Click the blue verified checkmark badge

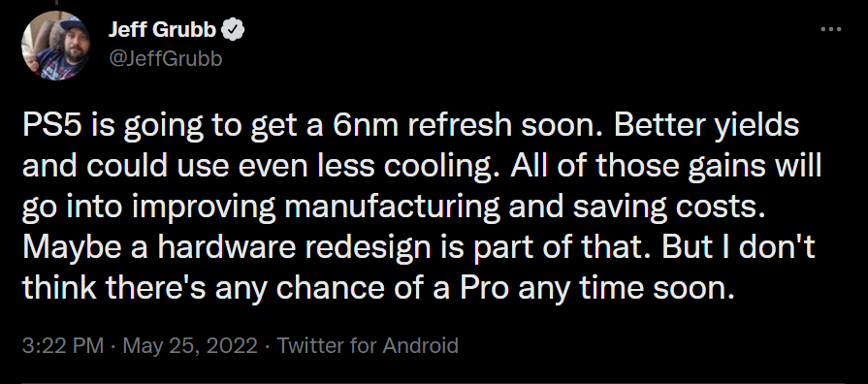tap(233, 30)
